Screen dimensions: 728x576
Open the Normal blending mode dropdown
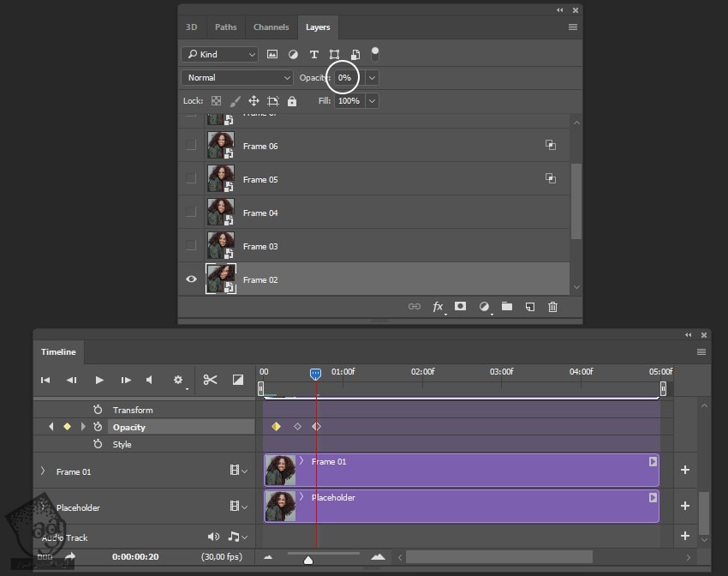236,77
